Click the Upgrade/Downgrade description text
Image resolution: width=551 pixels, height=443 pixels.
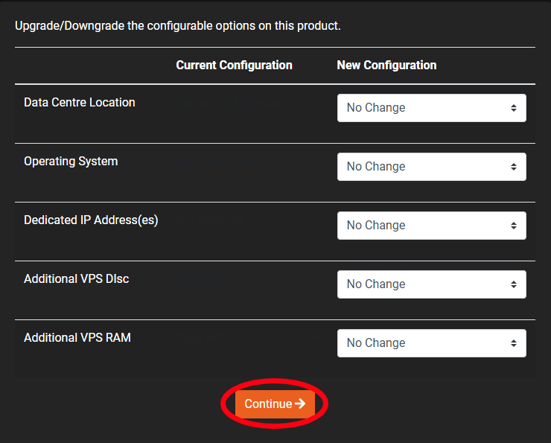pos(178,26)
